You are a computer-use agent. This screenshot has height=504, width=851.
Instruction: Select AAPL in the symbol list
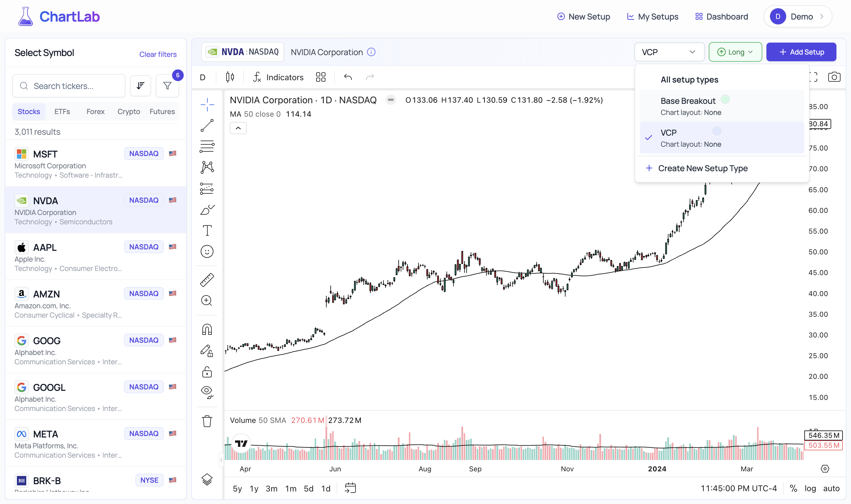96,256
